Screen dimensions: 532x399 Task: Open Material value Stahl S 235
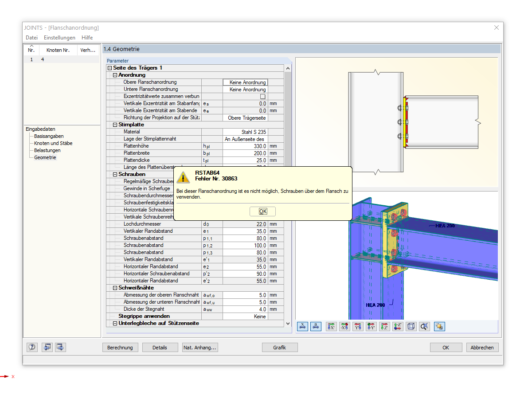pyautogui.click(x=245, y=132)
